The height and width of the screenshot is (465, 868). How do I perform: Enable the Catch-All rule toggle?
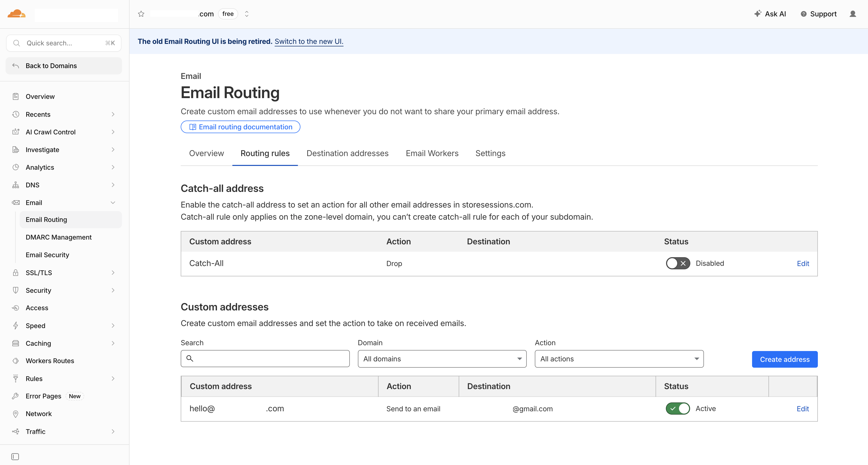click(678, 263)
